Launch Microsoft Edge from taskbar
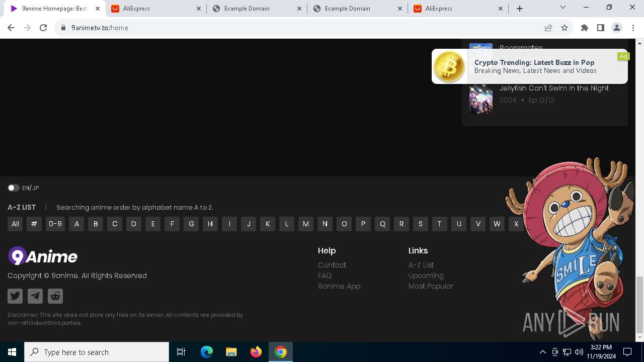The width and height of the screenshot is (644, 362). [x=207, y=352]
